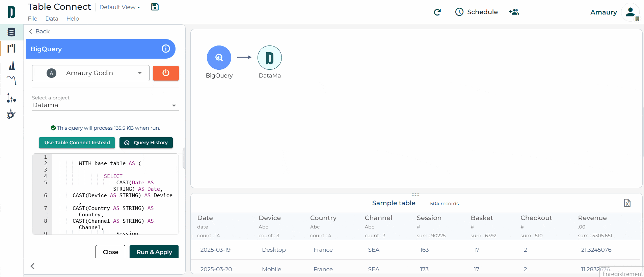Click the DataMa logo icon
This screenshot has width=644, height=277.
[x=11, y=12]
